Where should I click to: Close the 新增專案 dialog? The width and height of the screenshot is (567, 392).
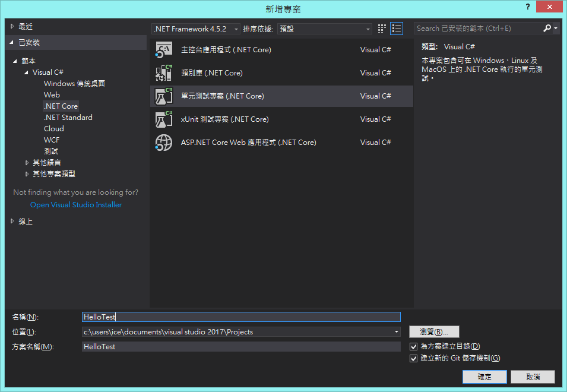coord(549,7)
